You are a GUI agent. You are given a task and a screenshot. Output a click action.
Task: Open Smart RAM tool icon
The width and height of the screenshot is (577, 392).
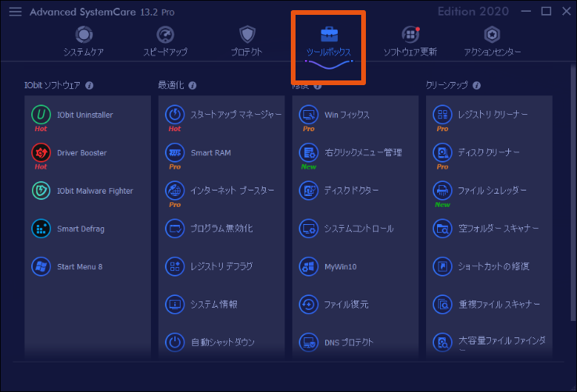[x=175, y=152]
